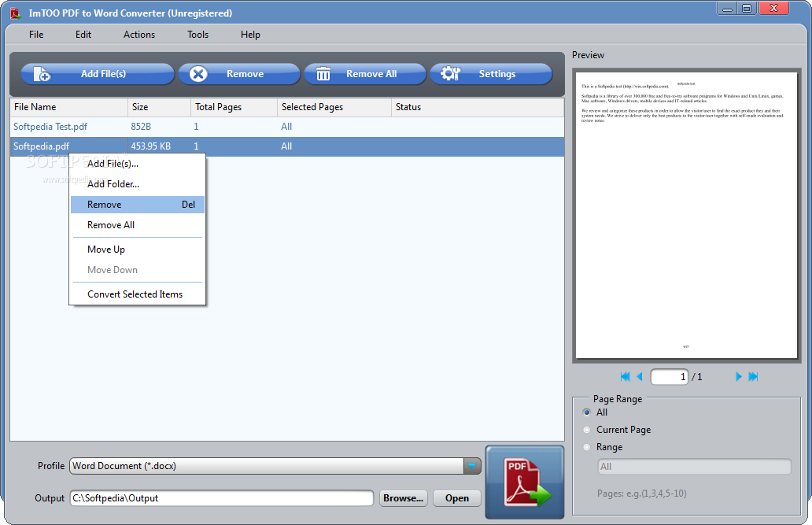The width and height of the screenshot is (812, 525).
Task: Click the 453.95 KB size cell
Action: [151, 146]
